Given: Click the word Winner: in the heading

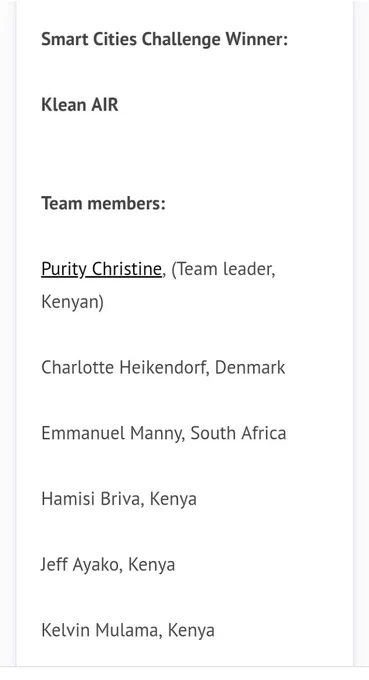Looking at the screenshot, I should [x=257, y=39].
